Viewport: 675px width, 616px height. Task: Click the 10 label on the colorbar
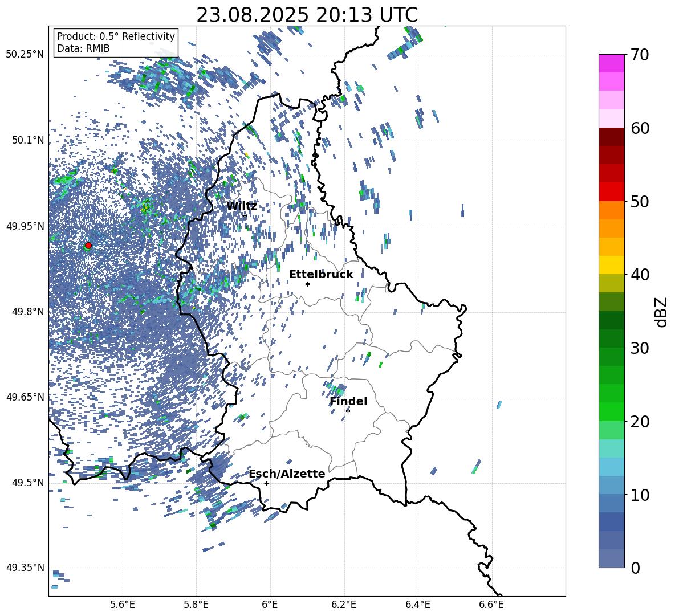(639, 495)
